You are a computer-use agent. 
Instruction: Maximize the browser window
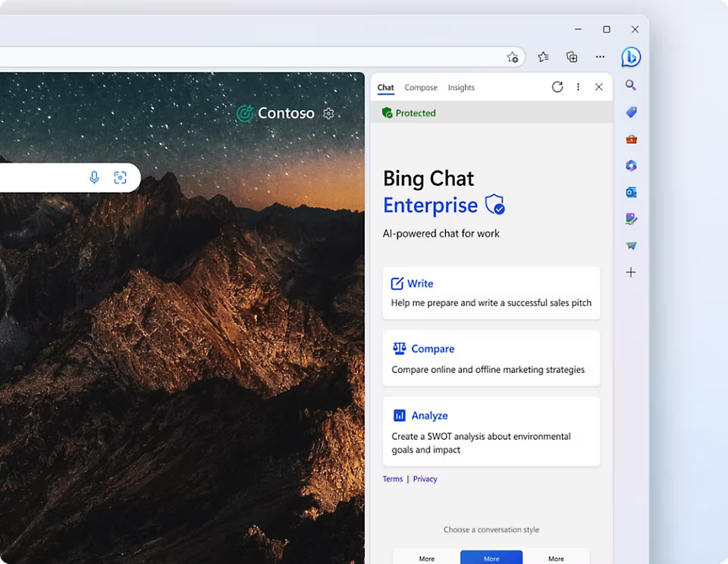pyautogui.click(x=607, y=30)
